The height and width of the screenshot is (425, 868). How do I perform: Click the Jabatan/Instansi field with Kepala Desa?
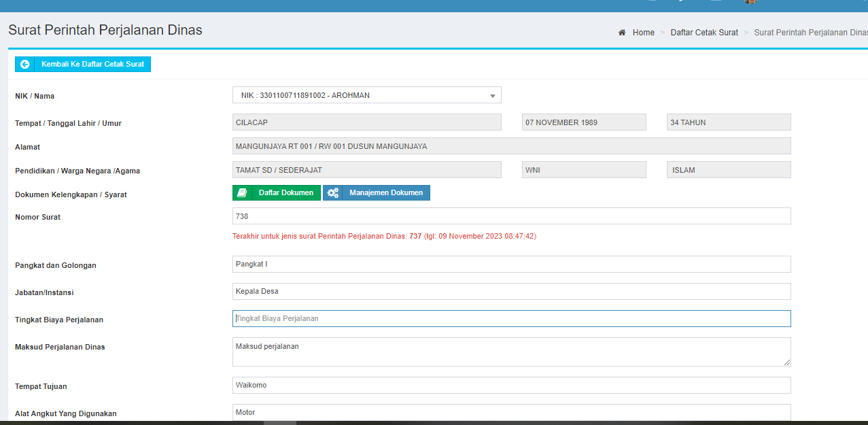511,291
